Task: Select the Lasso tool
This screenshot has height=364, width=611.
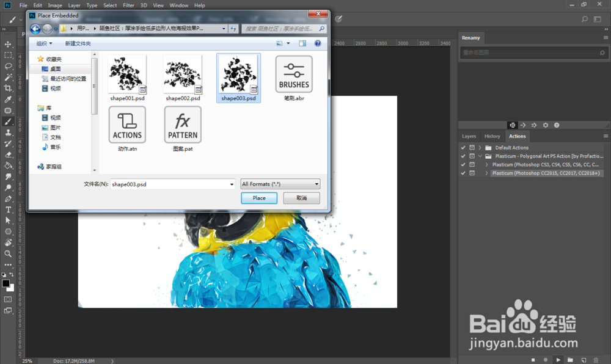Action: tap(8, 66)
